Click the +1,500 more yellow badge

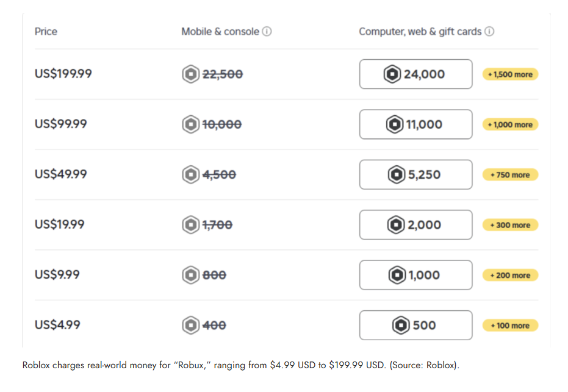pos(510,74)
